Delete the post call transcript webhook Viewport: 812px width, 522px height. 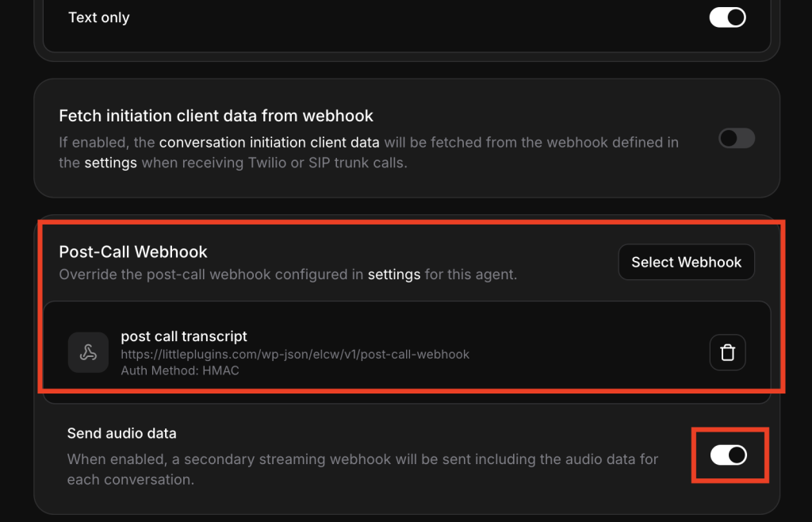tap(727, 353)
